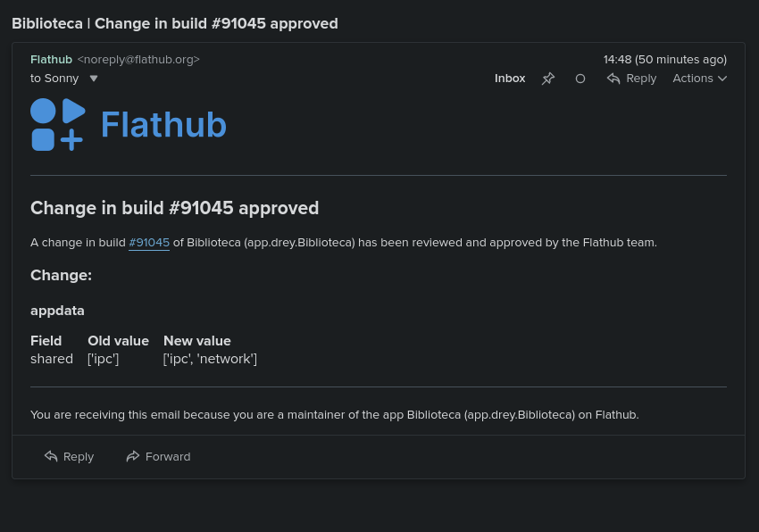Click the 'appdata' section heading
Viewport: 759px width, 532px height.
click(x=57, y=311)
